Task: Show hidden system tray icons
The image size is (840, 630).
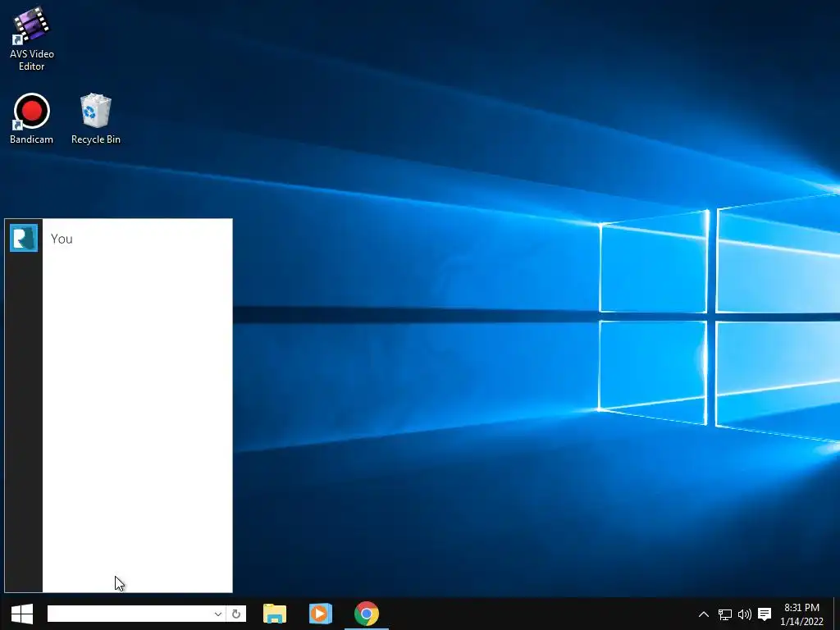Action: pos(704,614)
